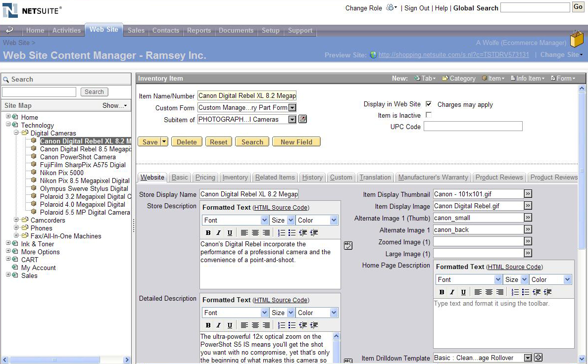Click the shopping bag icon in header

576,40
